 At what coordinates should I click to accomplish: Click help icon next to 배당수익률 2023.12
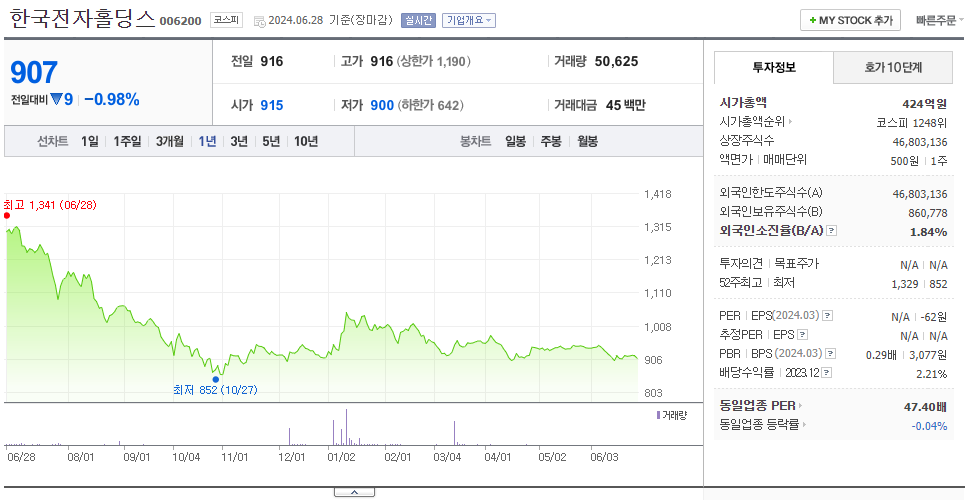(827, 373)
